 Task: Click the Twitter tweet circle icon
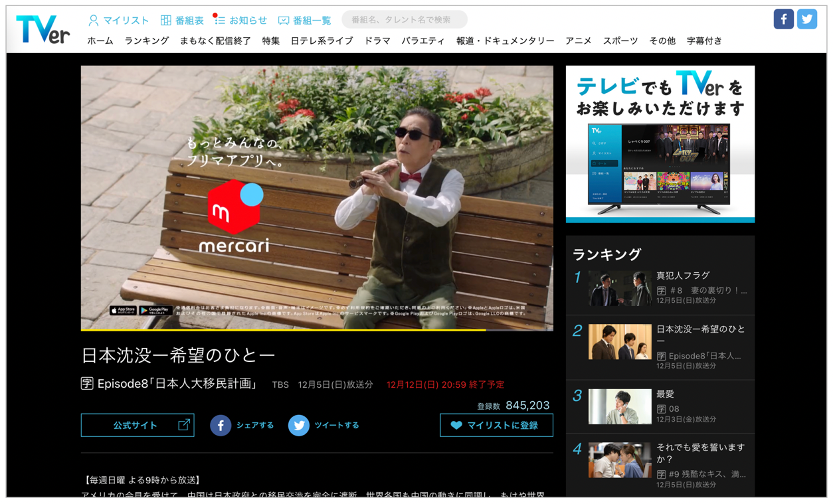click(x=298, y=426)
